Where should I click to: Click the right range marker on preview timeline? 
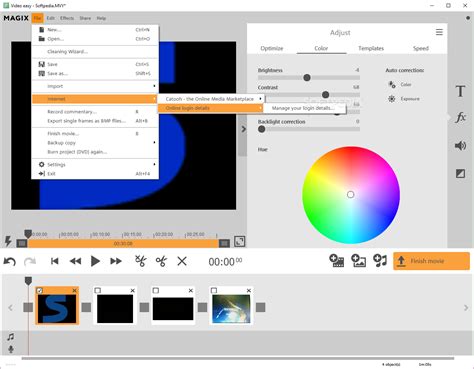[224, 243]
